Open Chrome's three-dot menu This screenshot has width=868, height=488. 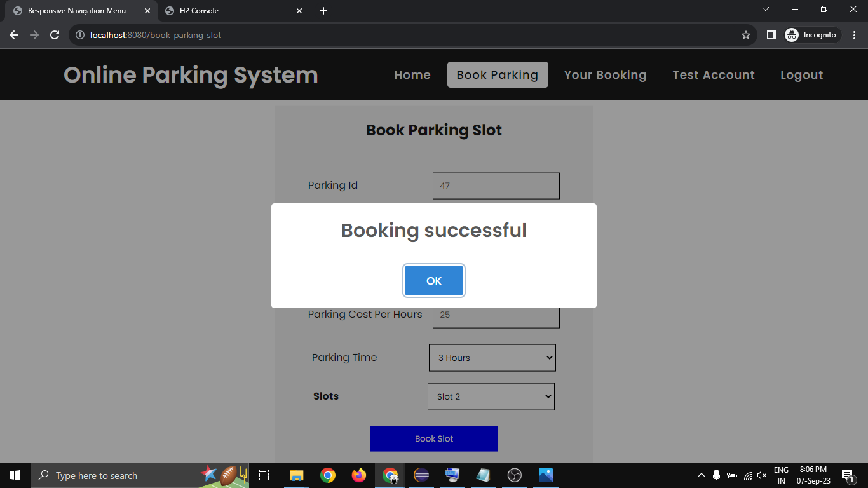(x=854, y=35)
